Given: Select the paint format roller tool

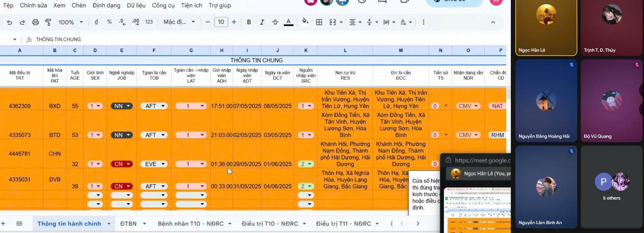Looking at the screenshot, I should point(48,22).
